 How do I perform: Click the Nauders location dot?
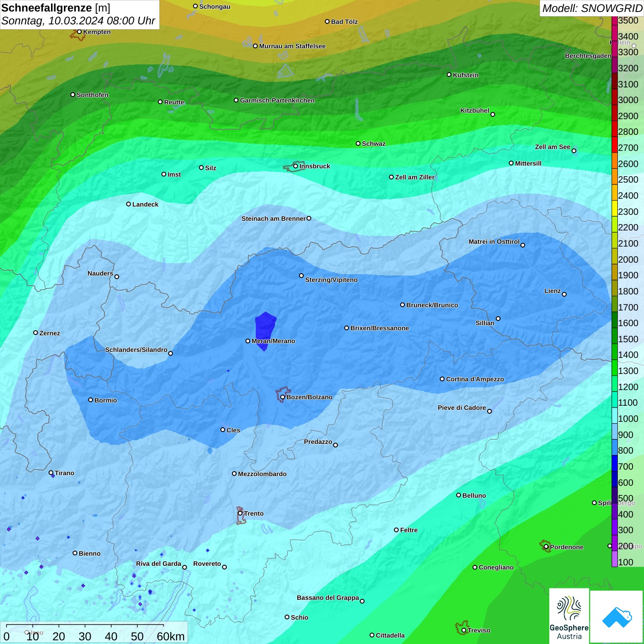[117, 276]
